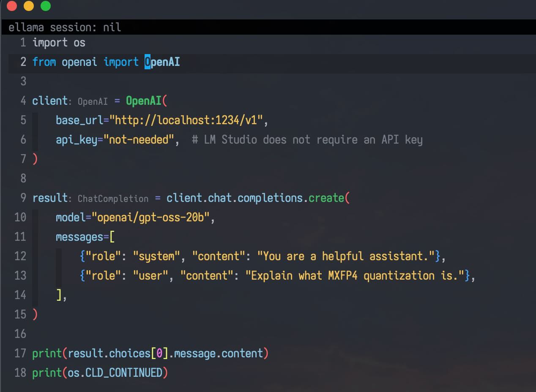The image size is (536, 392).
Task: Click the opening bracket after messages=
Action: (112, 237)
